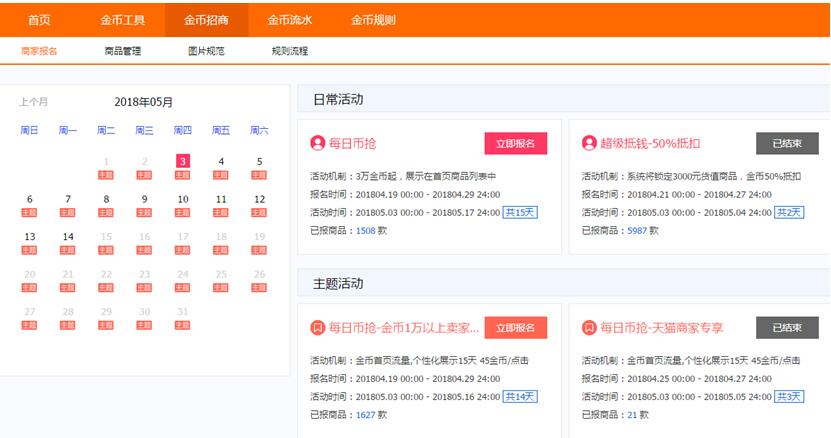Switch to the 图片规范 sub-tab
831x438 pixels.
(206, 51)
